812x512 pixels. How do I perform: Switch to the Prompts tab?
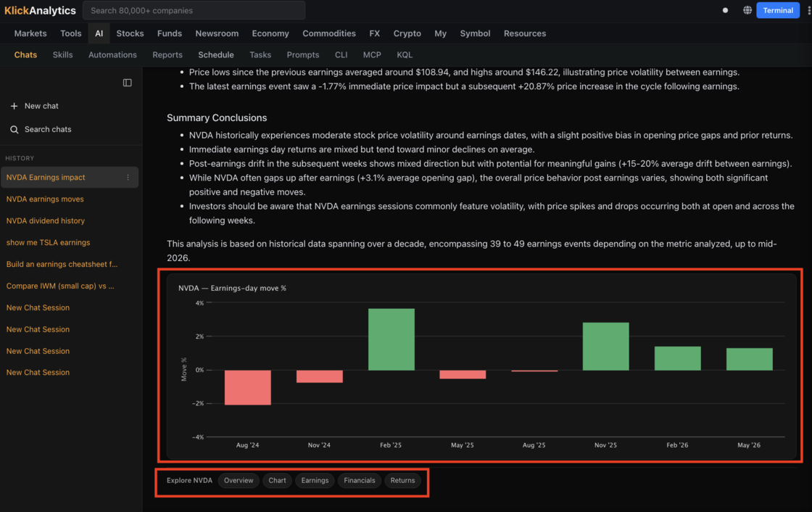point(303,55)
